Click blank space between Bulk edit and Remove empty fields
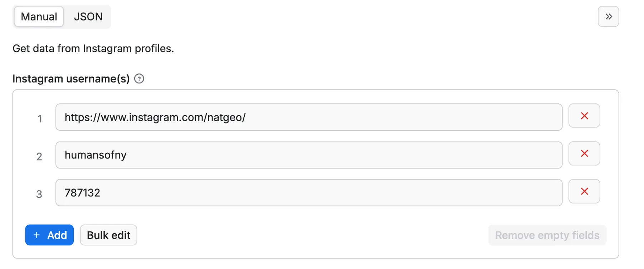The height and width of the screenshot is (269, 644). (311, 235)
